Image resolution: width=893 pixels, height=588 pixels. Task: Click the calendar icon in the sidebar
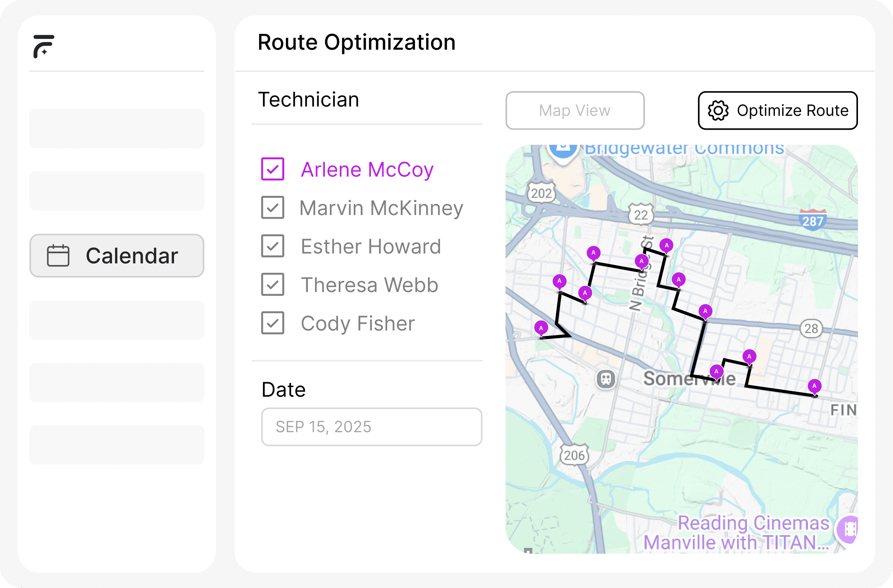(58, 256)
